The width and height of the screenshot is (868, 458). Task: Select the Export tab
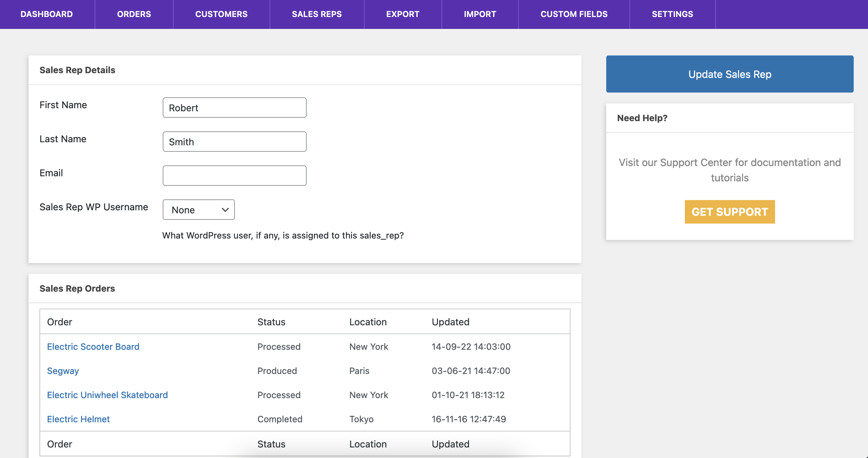point(403,14)
